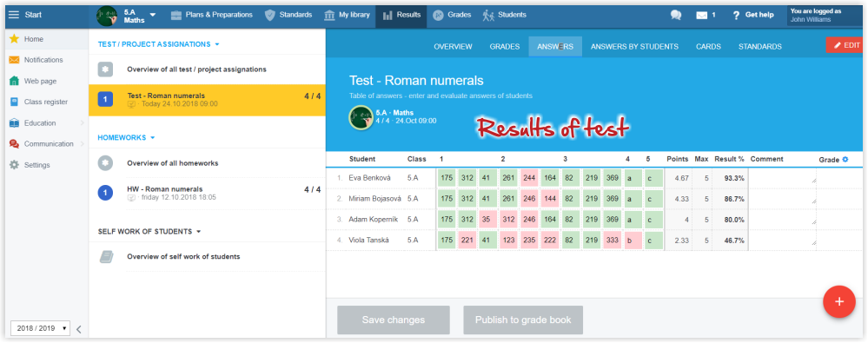The height and width of the screenshot is (343, 868).
Task: Expand Self Work of Students dropdown
Action: point(198,231)
